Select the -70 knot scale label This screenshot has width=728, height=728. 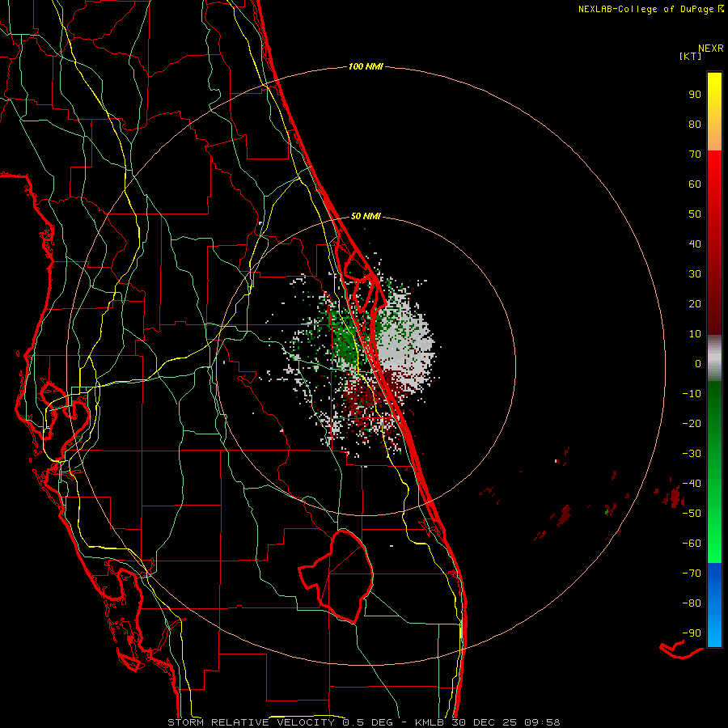(692, 574)
